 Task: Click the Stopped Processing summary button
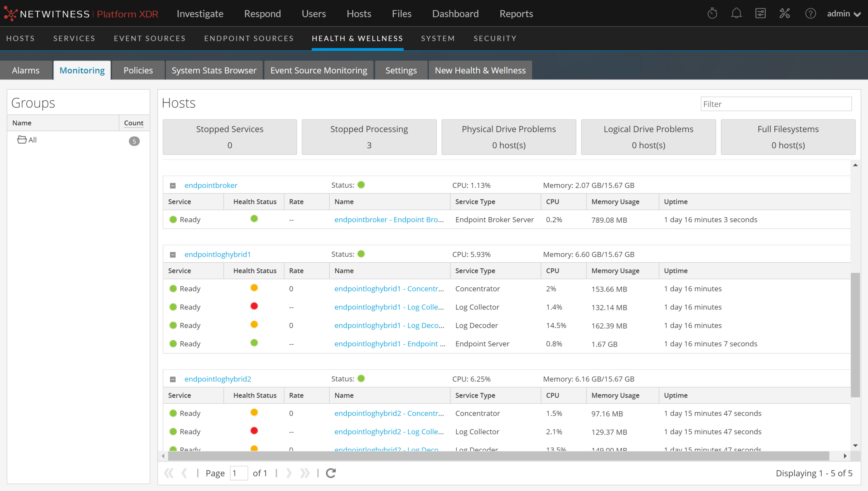[369, 137]
